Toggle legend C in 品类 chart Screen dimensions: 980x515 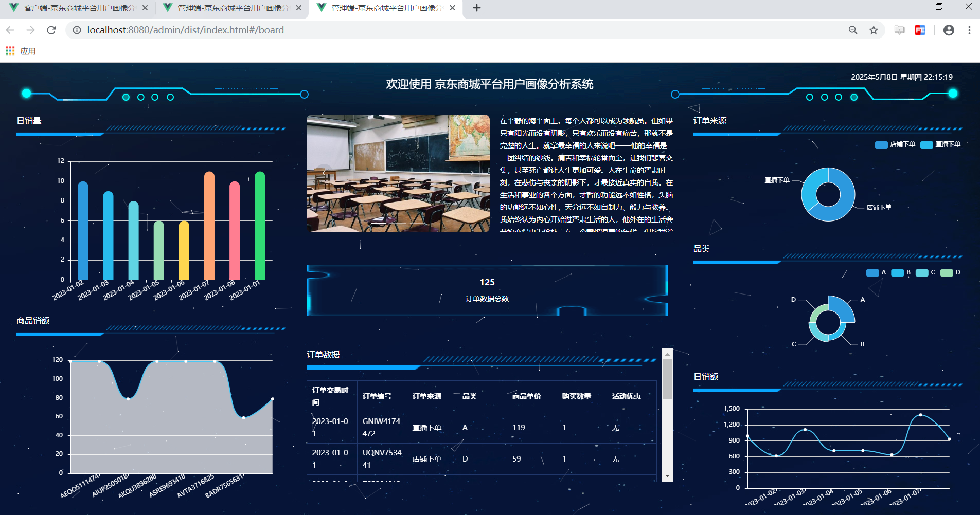click(925, 273)
